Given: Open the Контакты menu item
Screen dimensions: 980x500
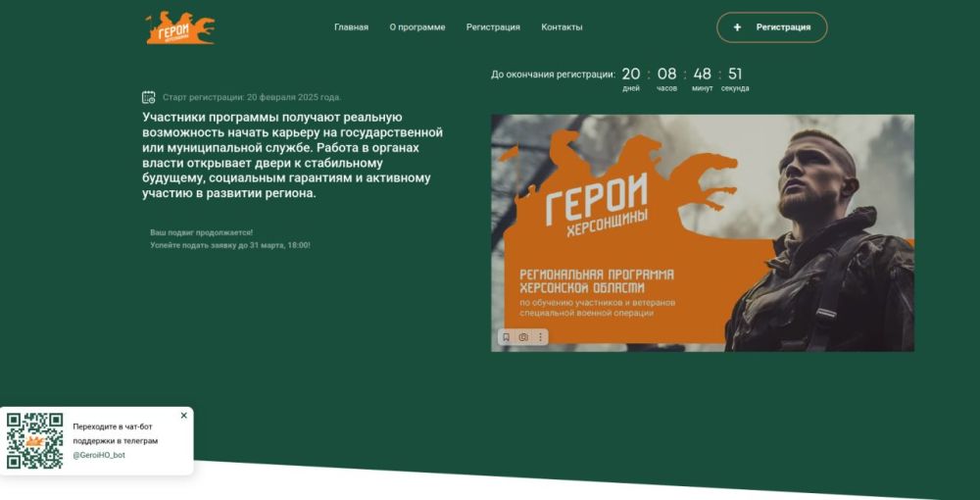Looking at the screenshot, I should click(562, 27).
